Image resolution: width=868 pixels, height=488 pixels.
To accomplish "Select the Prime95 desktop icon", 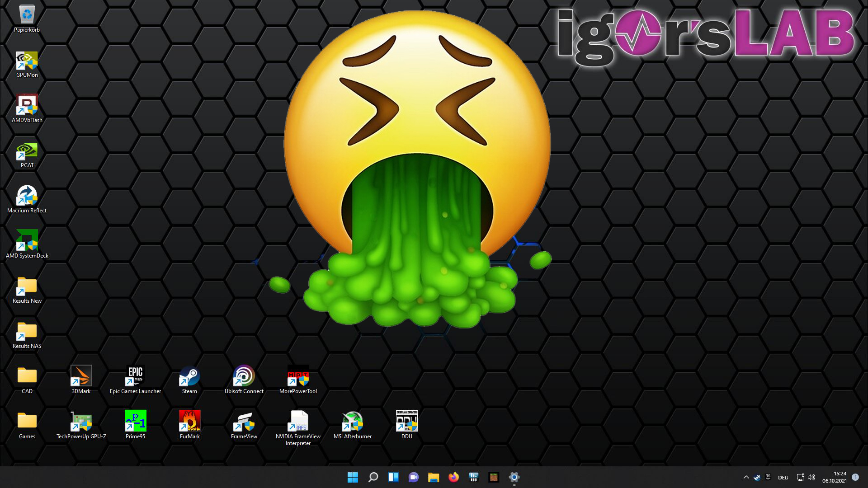I will [x=135, y=422].
